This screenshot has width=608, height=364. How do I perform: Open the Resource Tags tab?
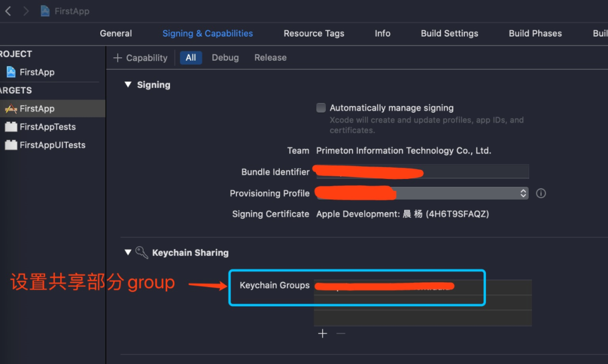(x=314, y=33)
